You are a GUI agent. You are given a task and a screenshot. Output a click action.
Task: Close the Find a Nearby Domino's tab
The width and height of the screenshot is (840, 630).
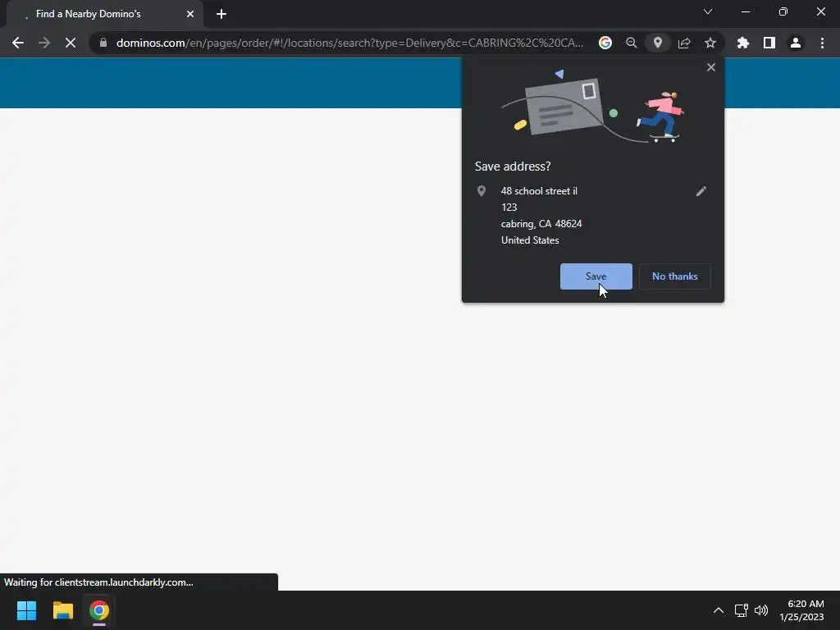190,14
